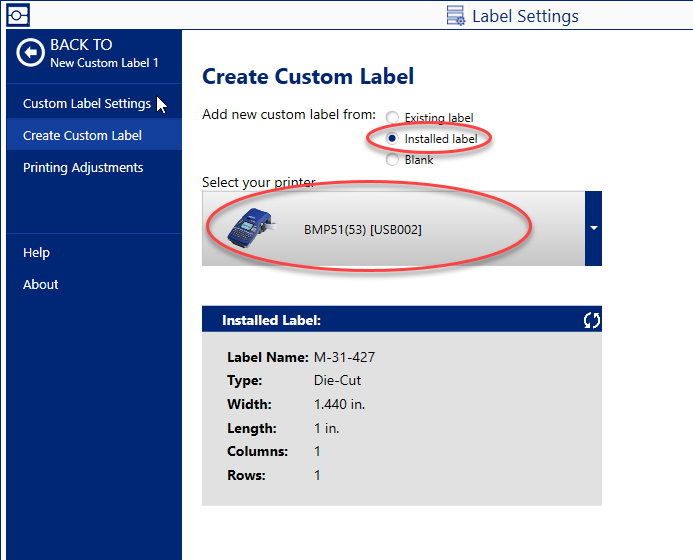Return to New Custom Label 1
This screenshot has height=560, width=693.
click(104, 63)
